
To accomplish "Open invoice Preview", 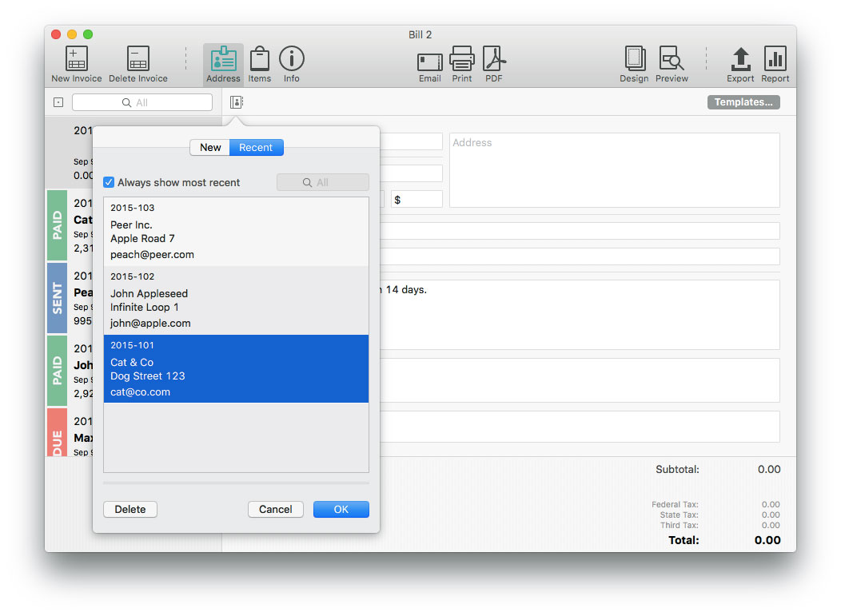I will tap(671, 58).
